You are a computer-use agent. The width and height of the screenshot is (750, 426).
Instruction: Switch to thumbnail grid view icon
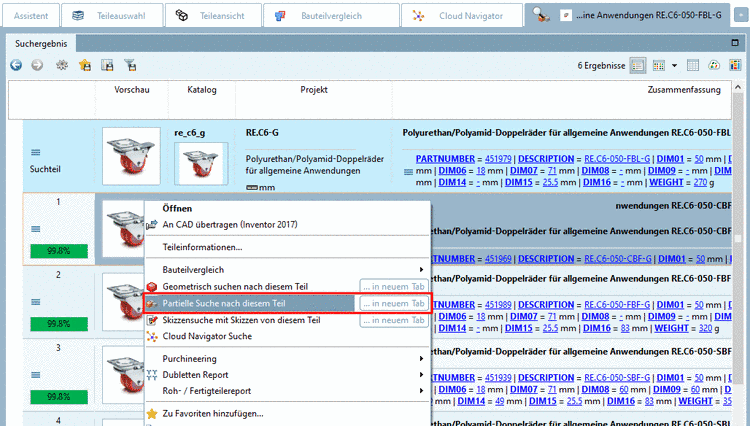pyautogui.click(x=659, y=66)
